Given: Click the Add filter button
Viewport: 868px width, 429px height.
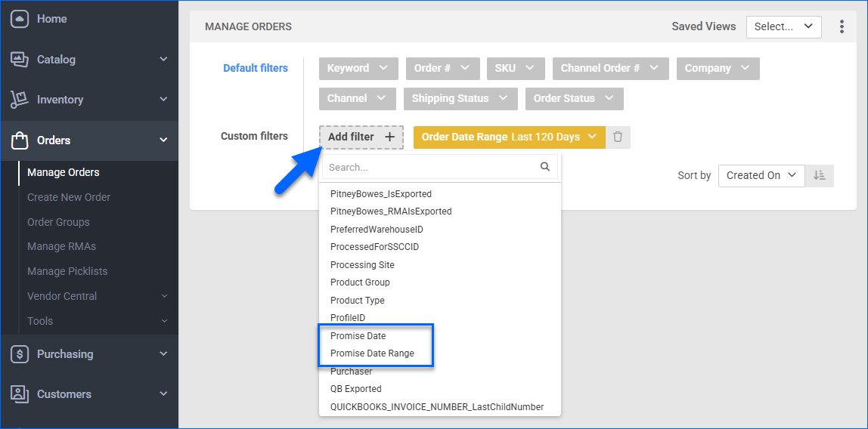Looking at the screenshot, I should tap(361, 137).
